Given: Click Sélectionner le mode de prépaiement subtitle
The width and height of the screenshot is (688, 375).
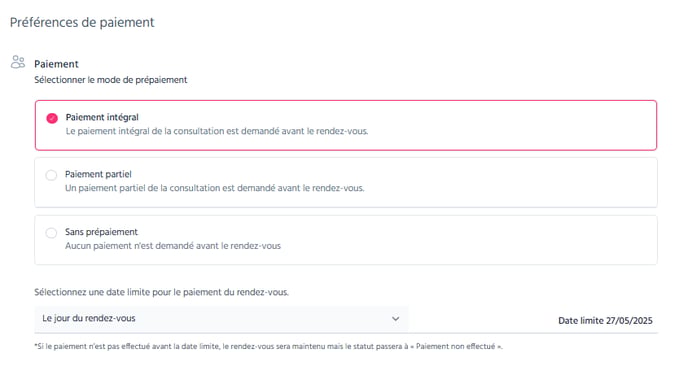Looking at the screenshot, I should click(x=111, y=80).
